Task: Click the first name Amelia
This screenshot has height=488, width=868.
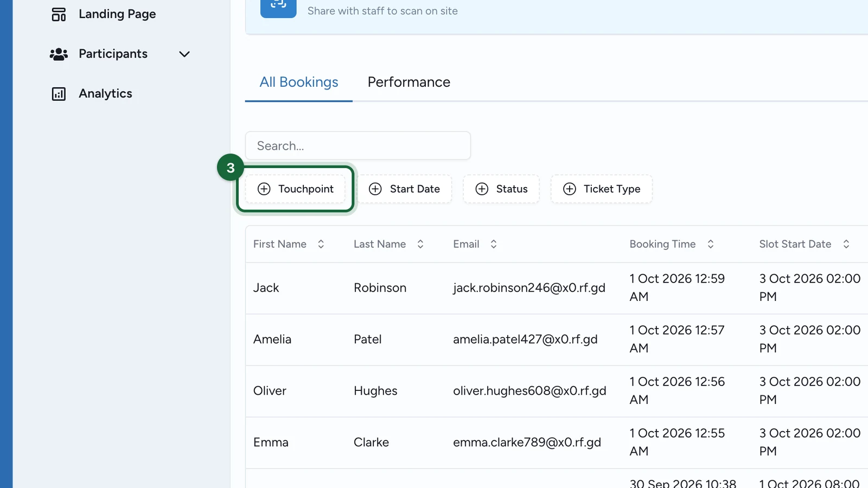Action: (272, 339)
